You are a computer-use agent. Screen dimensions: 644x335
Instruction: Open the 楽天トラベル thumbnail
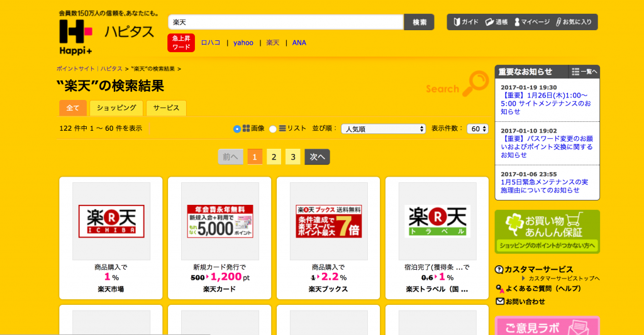coord(438,221)
